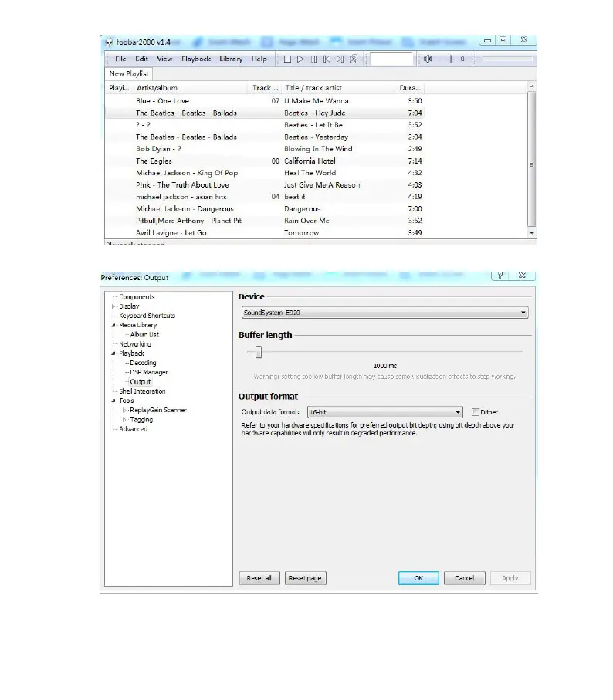
Task: Click the foobar2000 alien title icon
Action: coord(109,42)
